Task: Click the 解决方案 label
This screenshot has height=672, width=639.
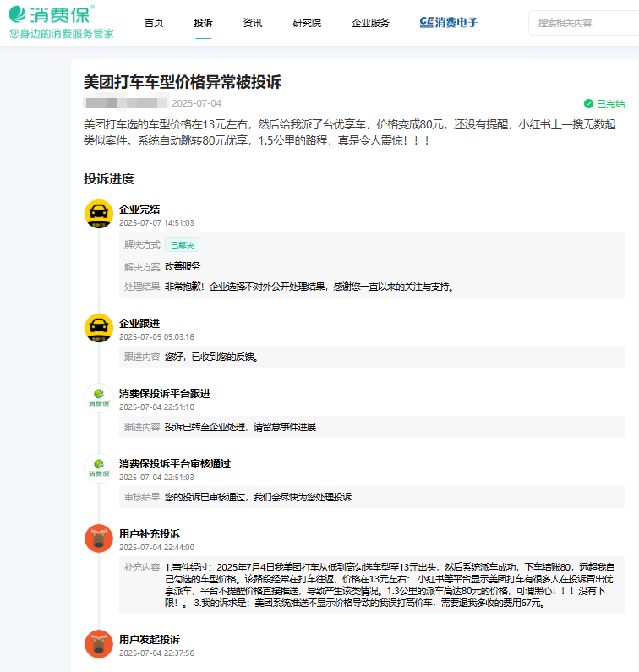Action: click(x=142, y=266)
